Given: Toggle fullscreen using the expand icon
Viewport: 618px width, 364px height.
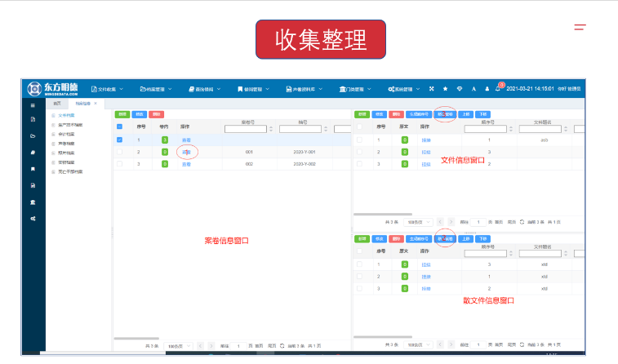Looking at the screenshot, I should [431, 88].
